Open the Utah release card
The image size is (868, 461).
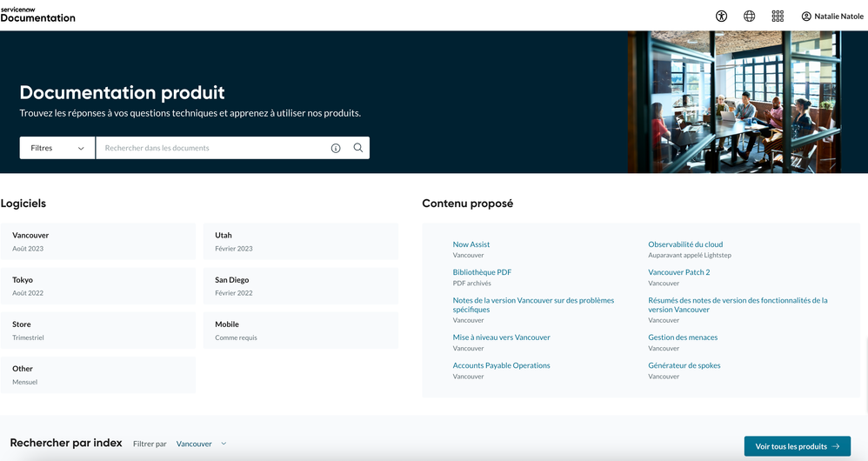point(301,241)
